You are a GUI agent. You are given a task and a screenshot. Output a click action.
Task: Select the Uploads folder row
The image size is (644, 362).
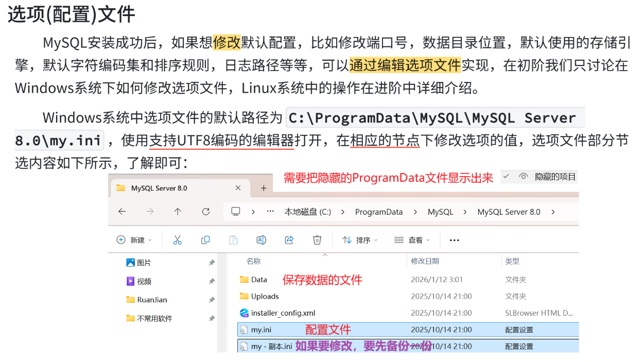pyautogui.click(x=408, y=297)
